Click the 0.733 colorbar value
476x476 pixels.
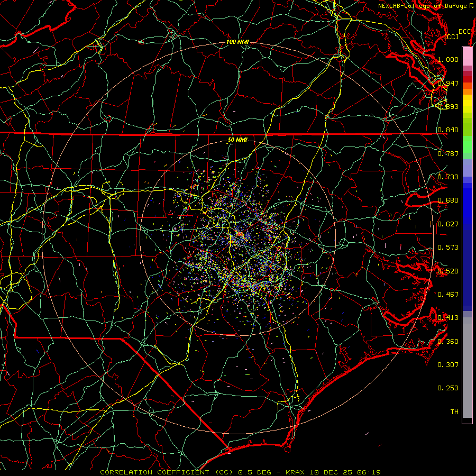[448, 177]
